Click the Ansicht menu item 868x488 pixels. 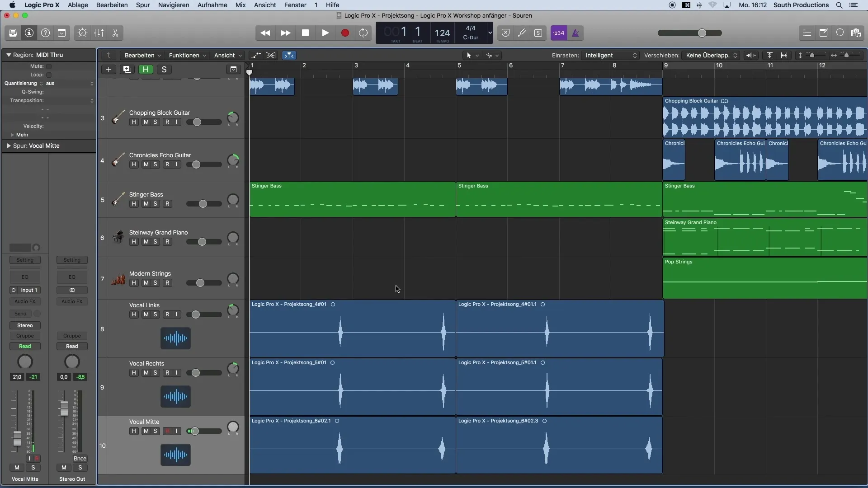[264, 5]
